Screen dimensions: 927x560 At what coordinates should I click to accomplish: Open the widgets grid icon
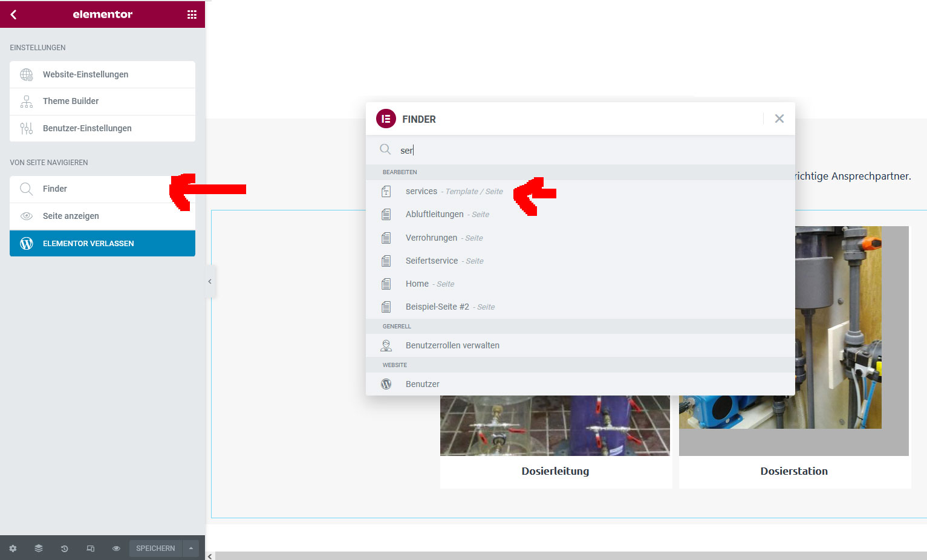click(x=192, y=15)
